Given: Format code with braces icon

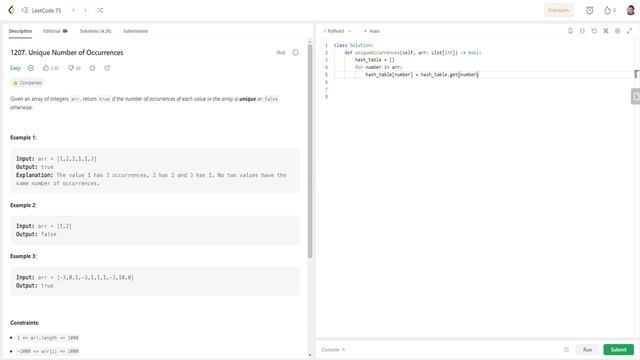Looking at the screenshot, I should 582,31.
